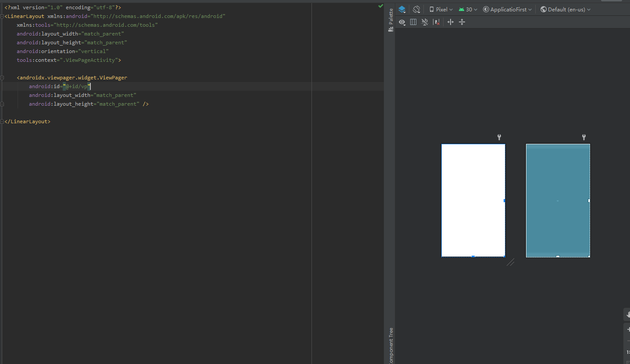Select the teal blueprint preview surface
630x364 pixels.
(558, 200)
